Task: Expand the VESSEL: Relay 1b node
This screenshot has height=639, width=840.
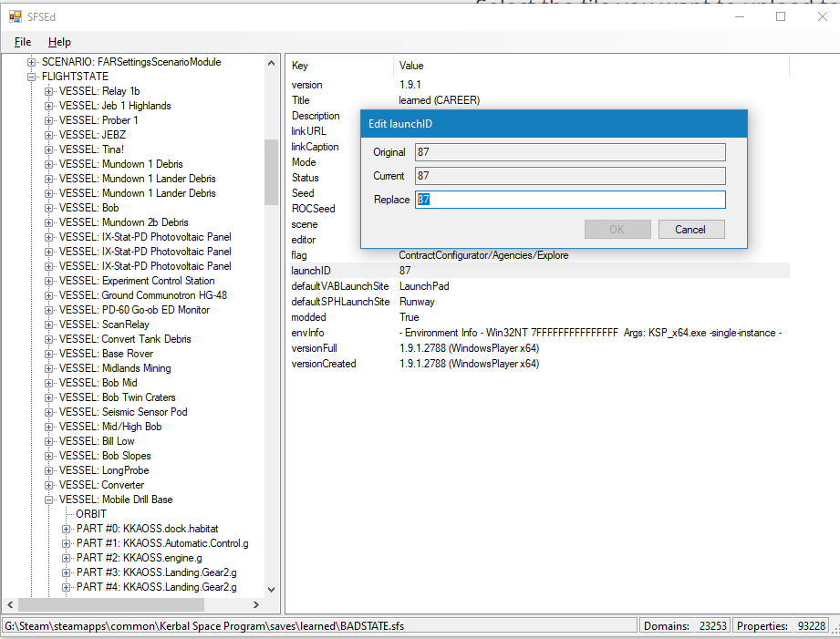Action: coord(50,91)
